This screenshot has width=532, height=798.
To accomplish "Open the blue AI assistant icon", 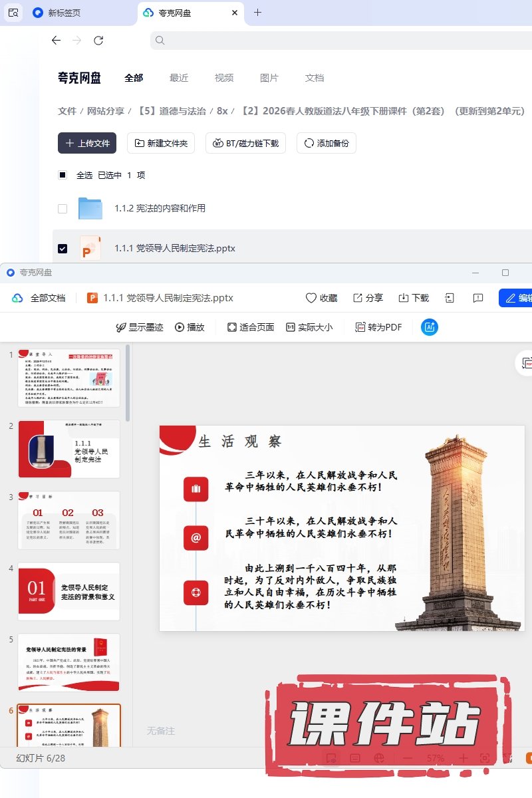I will 430,327.
